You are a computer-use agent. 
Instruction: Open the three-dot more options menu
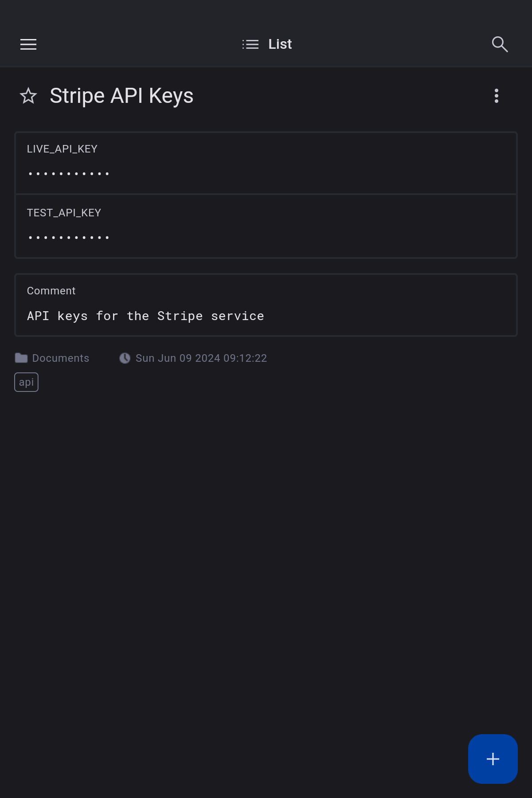tap(497, 96)
